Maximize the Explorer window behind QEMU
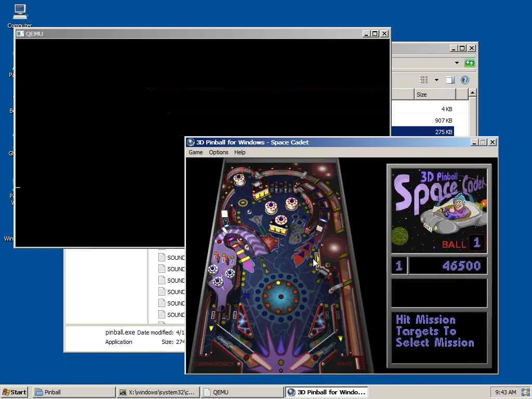Image resolution: width=532 pixels, height=399 pixels. [x=462, y=48]
